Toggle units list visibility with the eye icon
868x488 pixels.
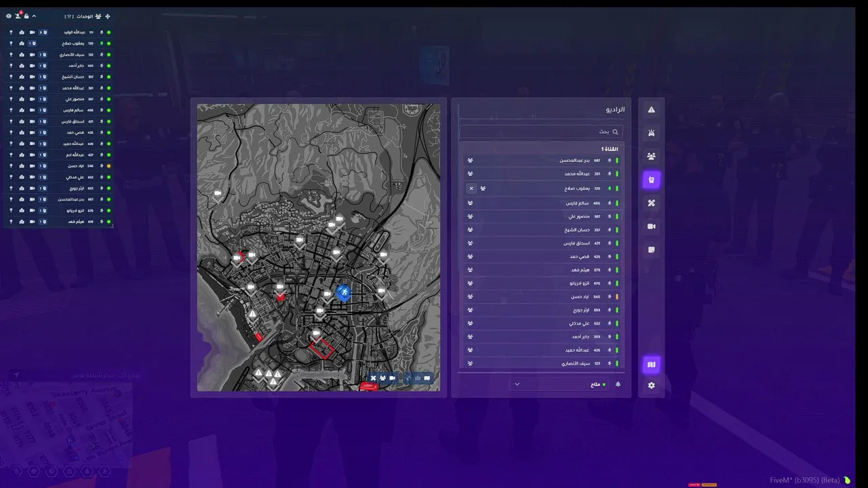[x=9, y=16]
